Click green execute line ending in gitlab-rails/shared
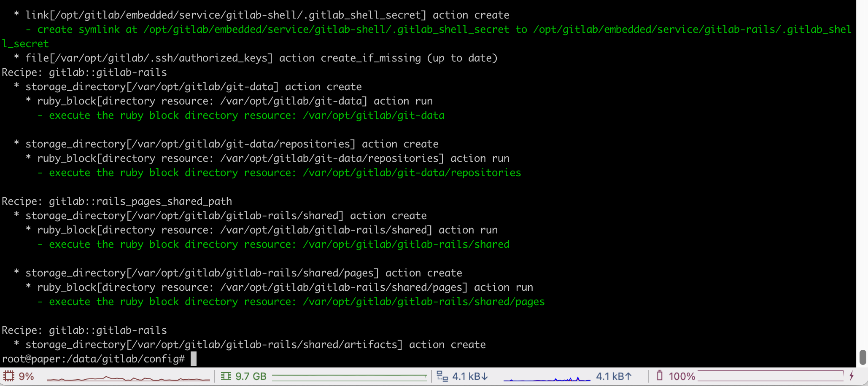This screenshot has width=868, height=386. (273, 244)
